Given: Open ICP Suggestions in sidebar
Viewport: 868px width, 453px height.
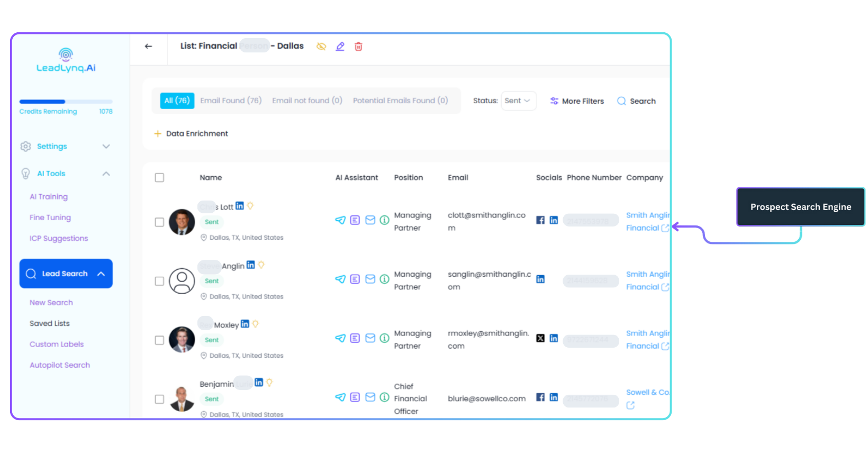Looking at the screenshot, I should (59, 239).
